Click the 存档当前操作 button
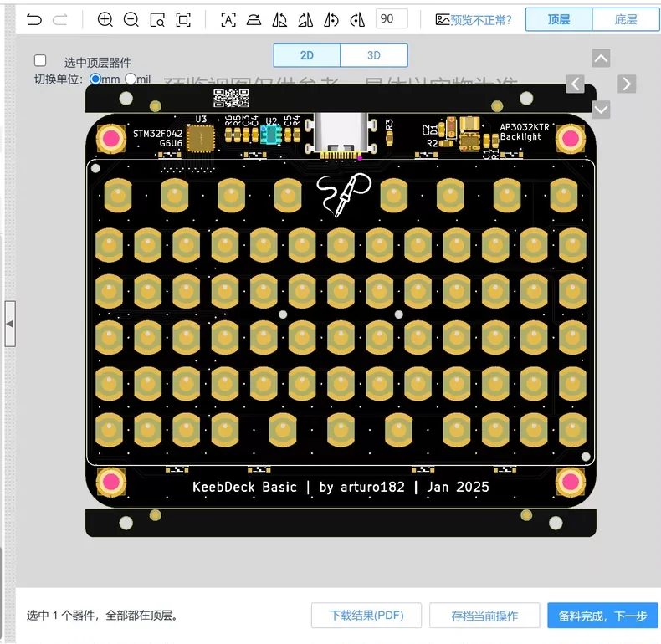This screenshot has width=661, height=644. pos(484,616)
